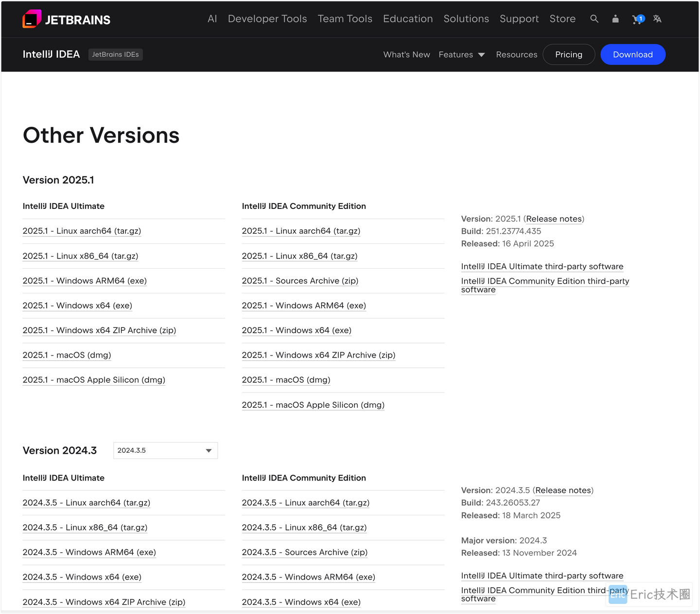Click the Store menu item
Screen dimensions: 700x614
pos(562,19)
